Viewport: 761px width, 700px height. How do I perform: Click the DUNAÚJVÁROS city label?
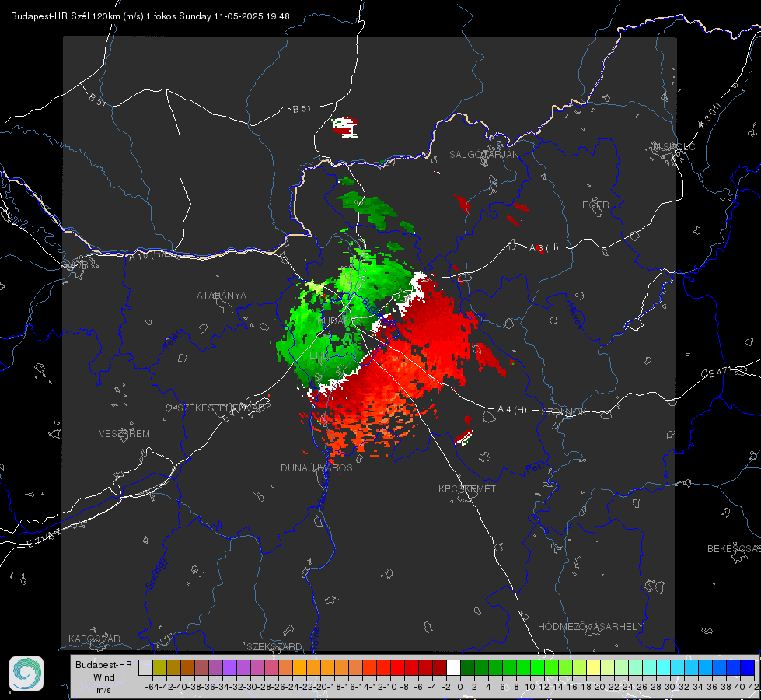[x=316, y=467]
